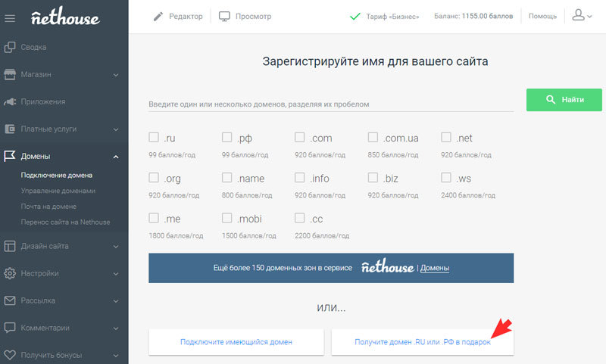The image size is (606, 364).
Task: Click the green checkmark tariff icon
Action: point(355,16)
